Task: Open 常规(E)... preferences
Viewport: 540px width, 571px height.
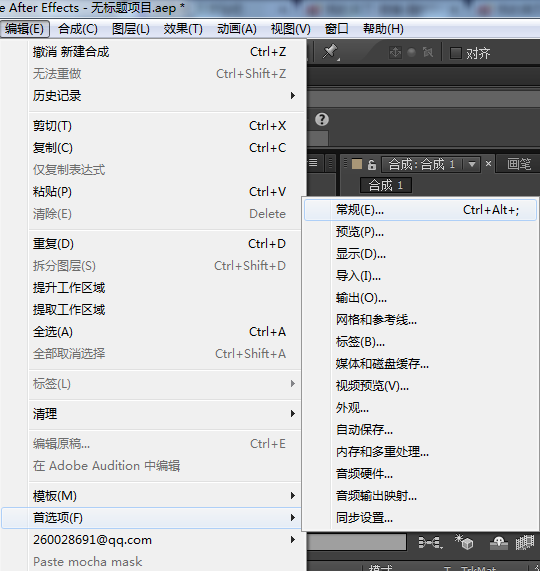Action: point(420,210)
